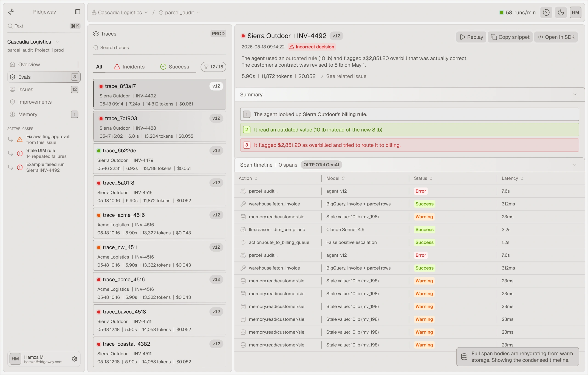Click the Search traces field
The image size is (588, 375).
(159, 48)
